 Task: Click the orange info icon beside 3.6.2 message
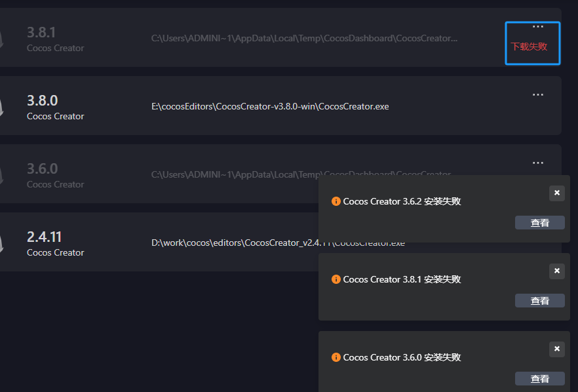coord(336,201)
